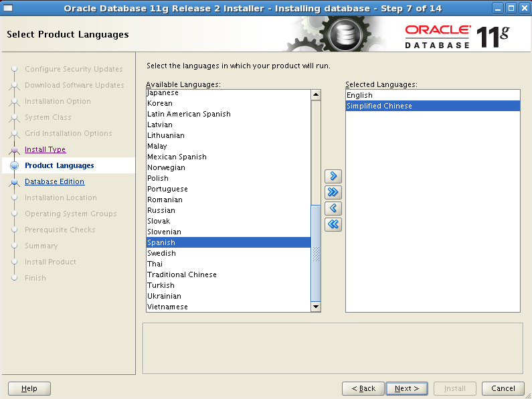Click the Next button
This screenshot has height=399, width=532.
406,388
